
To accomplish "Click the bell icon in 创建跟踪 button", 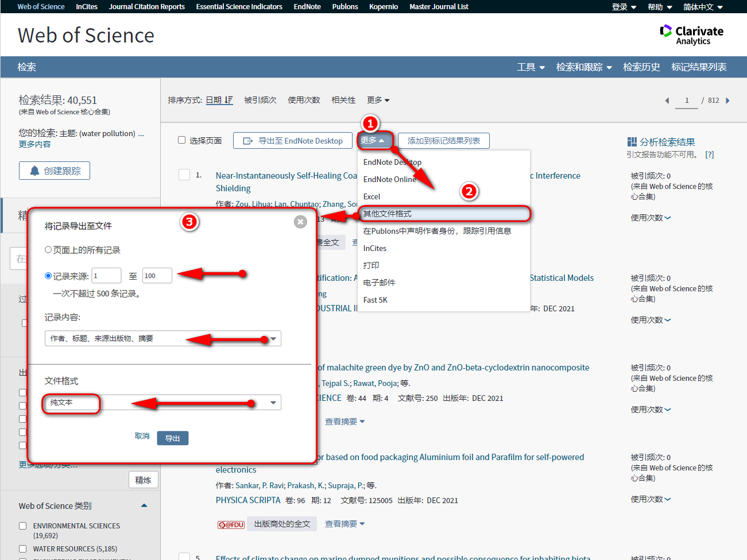I will click(35, 171).
